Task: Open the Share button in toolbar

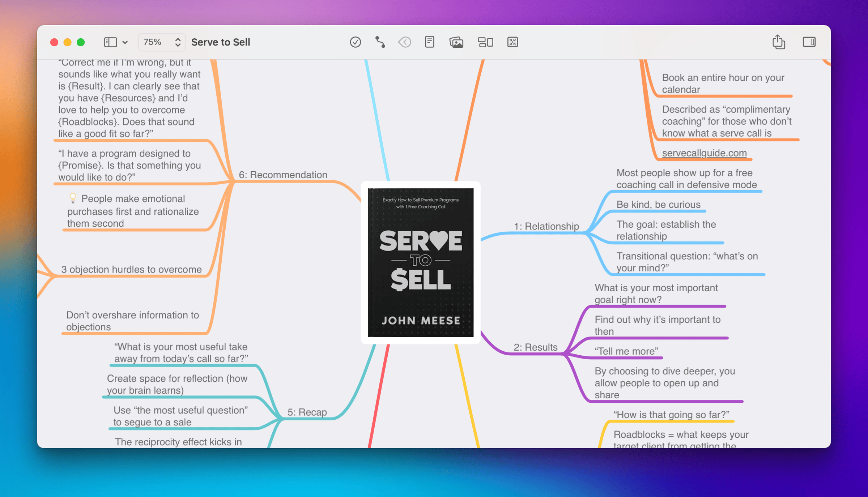Action: click(x=778, y=42)
